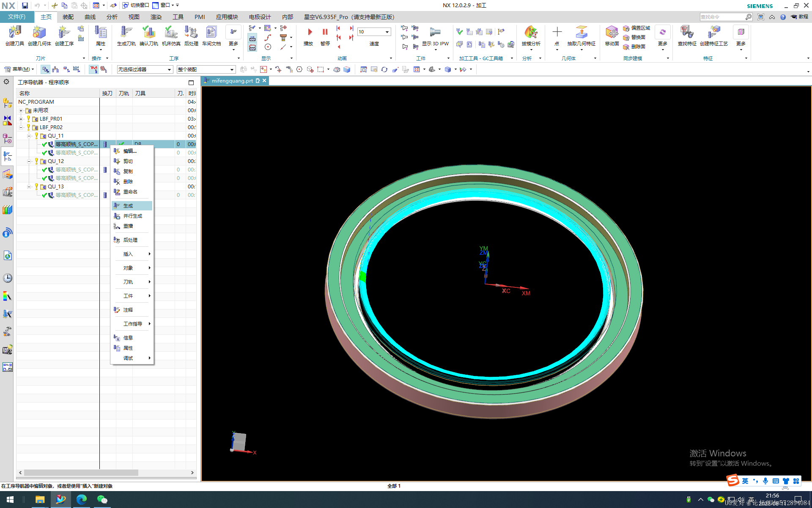Open the 文件(F) file menu
Viewport: 812px width, 508px height.
pyautogui.click(x=17, y=17)
